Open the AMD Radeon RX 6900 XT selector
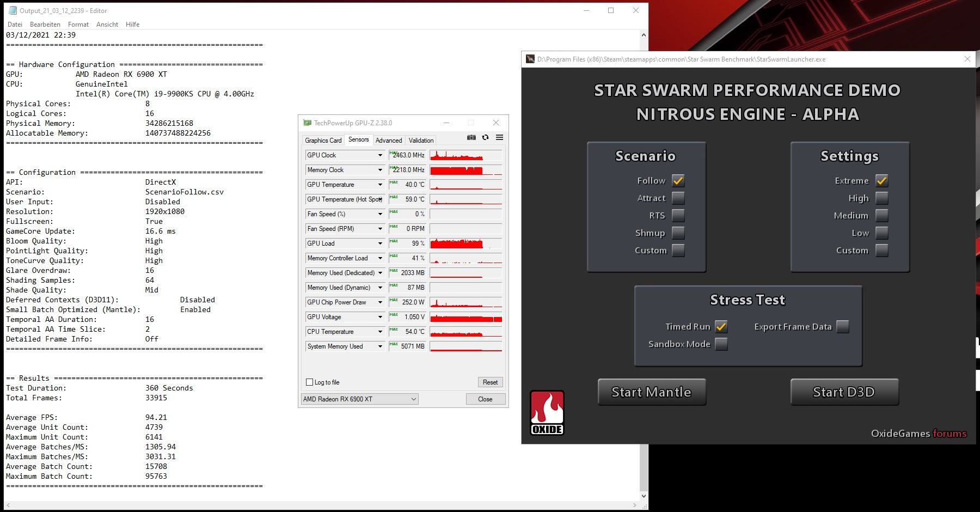Image resolution: width=980 pixels, height=512 pixels. click(359, 399)
